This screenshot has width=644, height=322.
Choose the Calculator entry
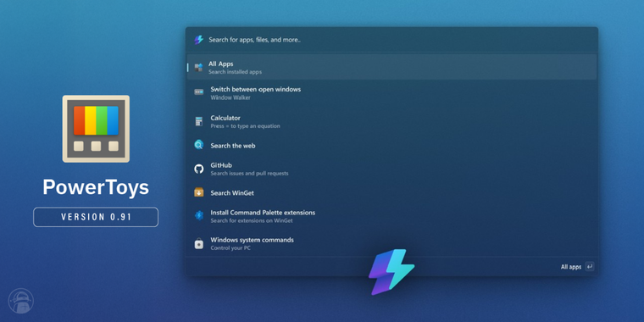click(391, 121)
